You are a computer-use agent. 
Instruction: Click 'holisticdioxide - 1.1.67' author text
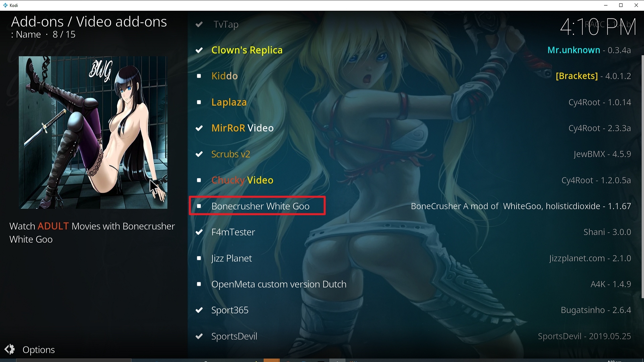[588, 206]
